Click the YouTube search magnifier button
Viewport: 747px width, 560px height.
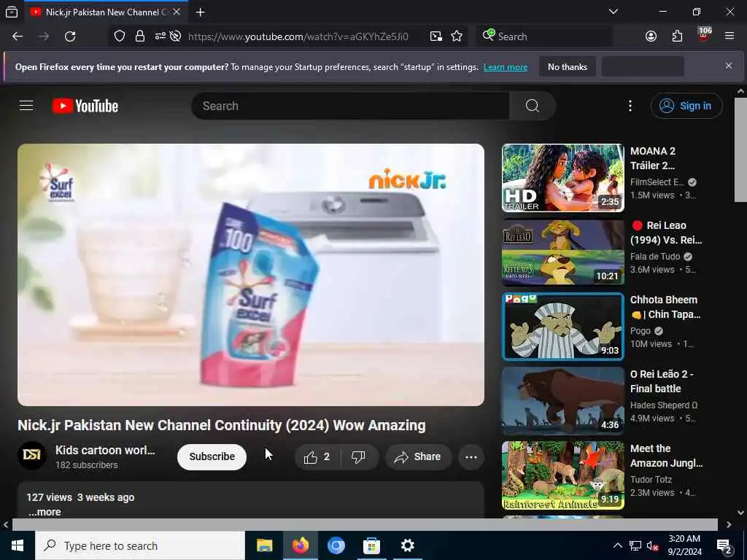pos(532,106)
